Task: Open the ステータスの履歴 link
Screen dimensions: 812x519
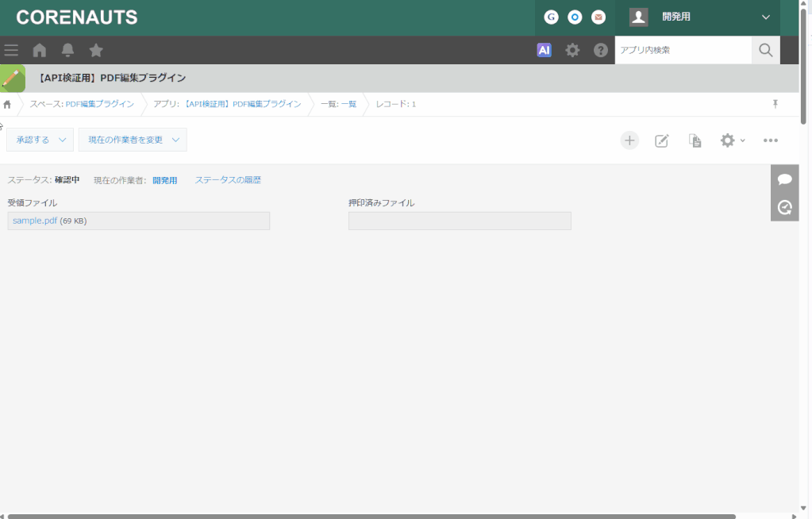Action: point(228,179)
